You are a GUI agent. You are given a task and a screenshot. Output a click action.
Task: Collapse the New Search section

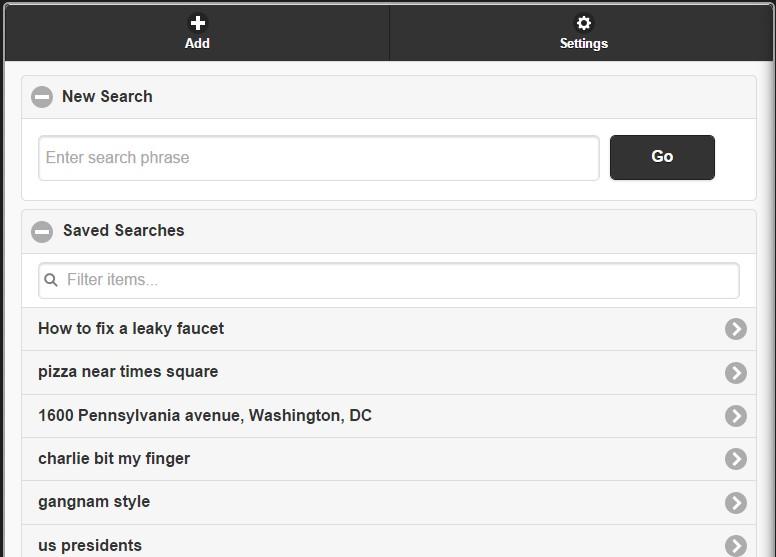(x=42, y=97)
